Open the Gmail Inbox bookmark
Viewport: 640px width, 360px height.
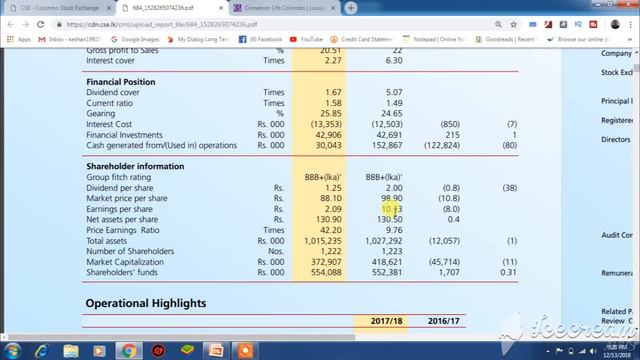pyautogui.click(x=69, y=39)
